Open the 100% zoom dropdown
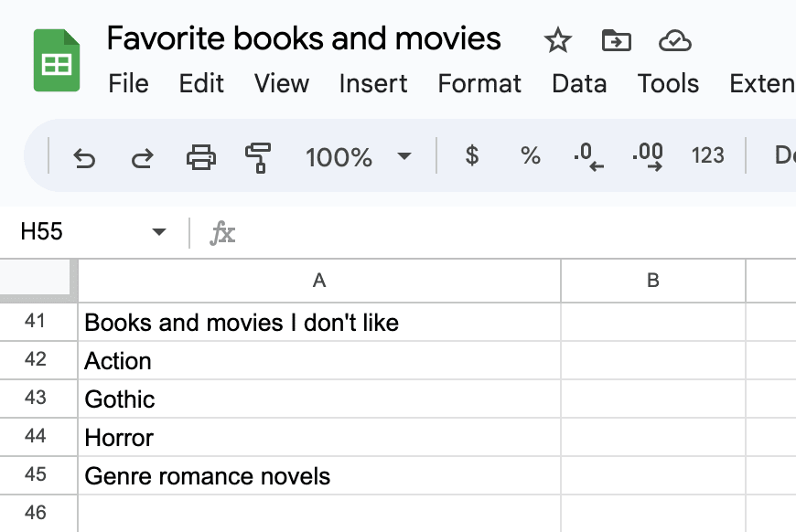This screenshot has width=796, height=532. [x=358, y=157]
